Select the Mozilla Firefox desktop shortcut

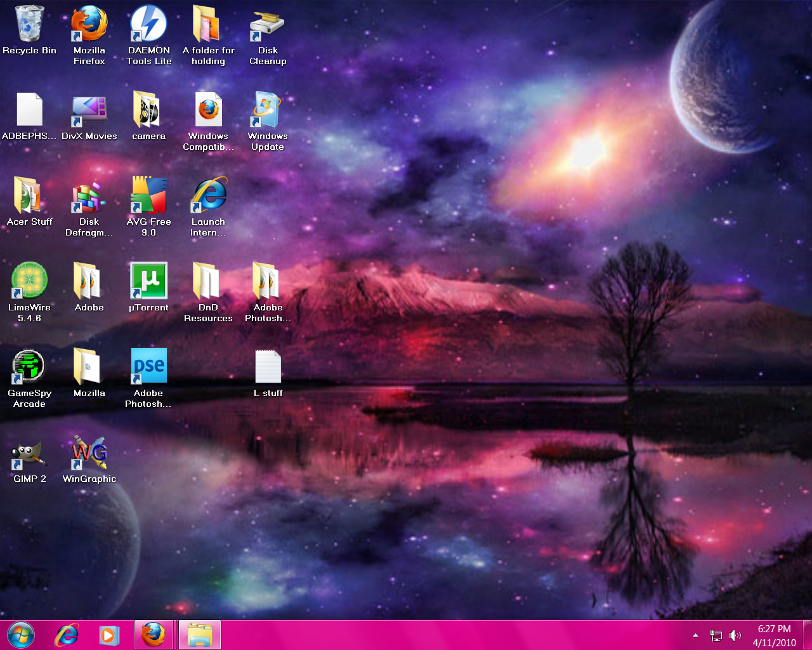click(89, 25)
